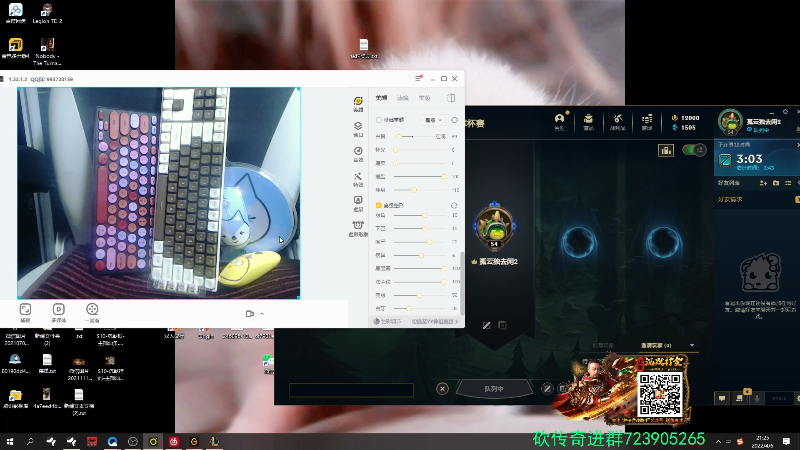
Task: Open camera app title bar menu icon
Action: coord(418,79)
